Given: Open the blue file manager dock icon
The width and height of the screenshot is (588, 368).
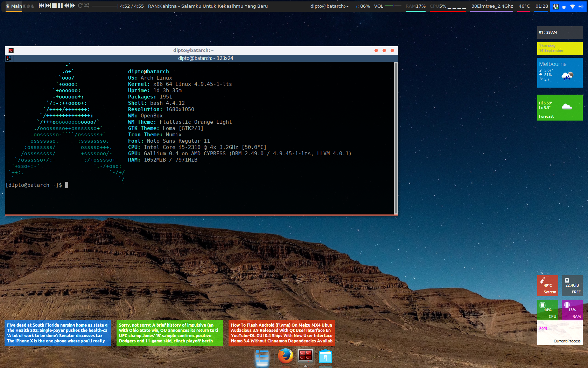Looking at the screenshot, I should click(x=325, y=357).
